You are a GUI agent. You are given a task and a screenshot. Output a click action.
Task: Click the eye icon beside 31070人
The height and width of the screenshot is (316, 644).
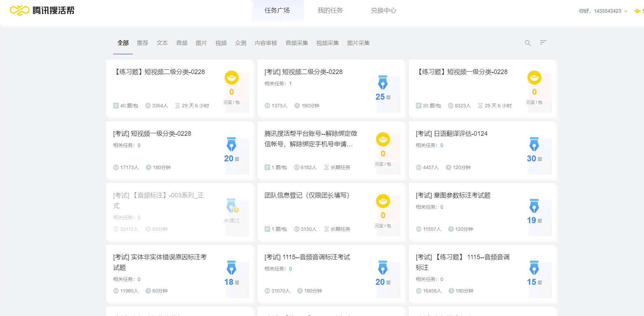[x=267, y=291]
